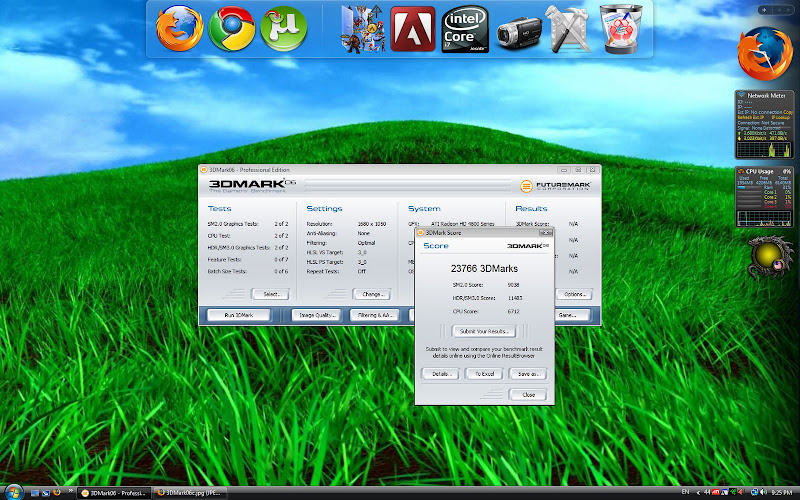Screen dimensions: 800x500
Task: Click Change under the Settings section
Action: pyautogui.click(x=372, y=294)
